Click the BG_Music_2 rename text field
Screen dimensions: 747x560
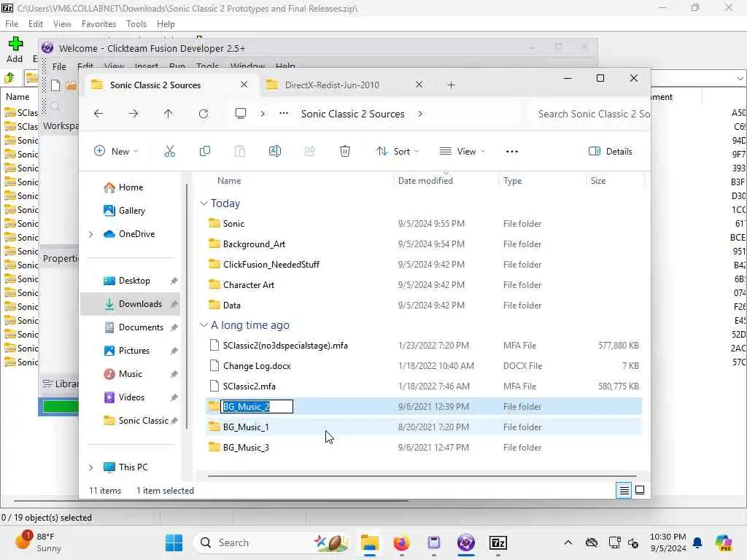257,406
